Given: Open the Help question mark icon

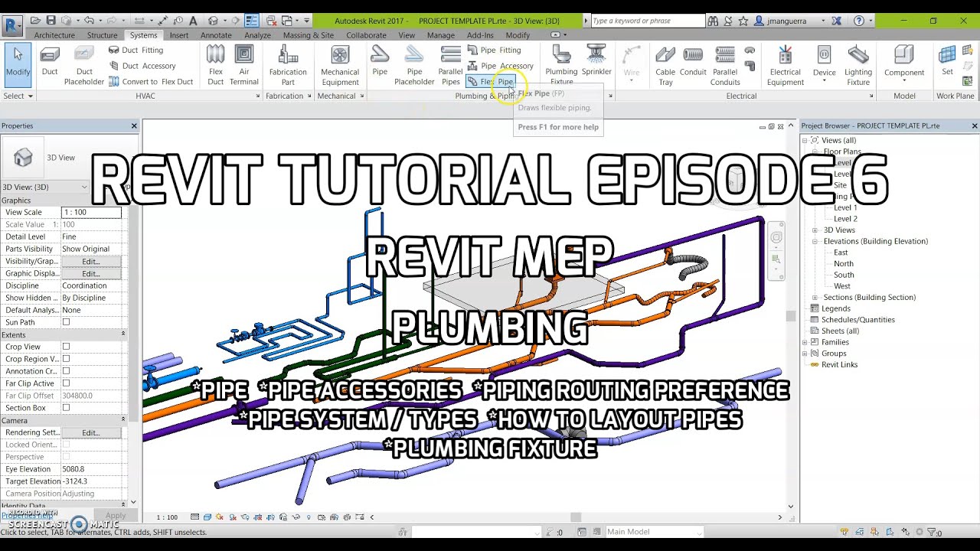Looking at the screenshot, I should pos(859,21).
